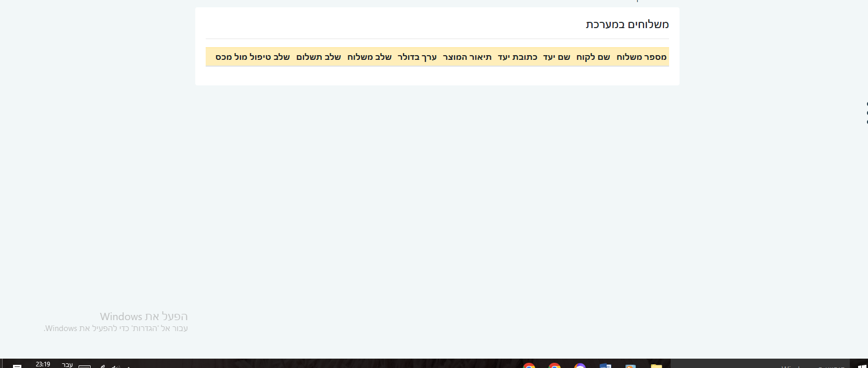Open File Explorer from the taskbar
Image resolution: width=868 pixels, height=368 pixels.
point(656,365)
